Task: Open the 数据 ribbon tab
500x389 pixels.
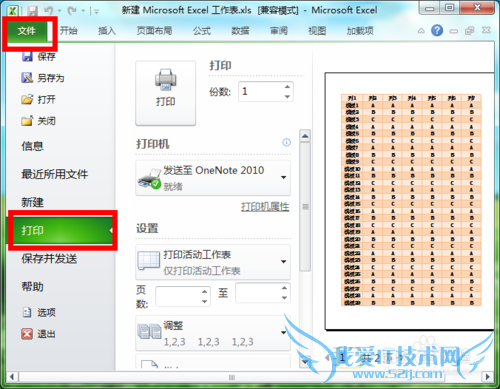Action: point(240,31)
